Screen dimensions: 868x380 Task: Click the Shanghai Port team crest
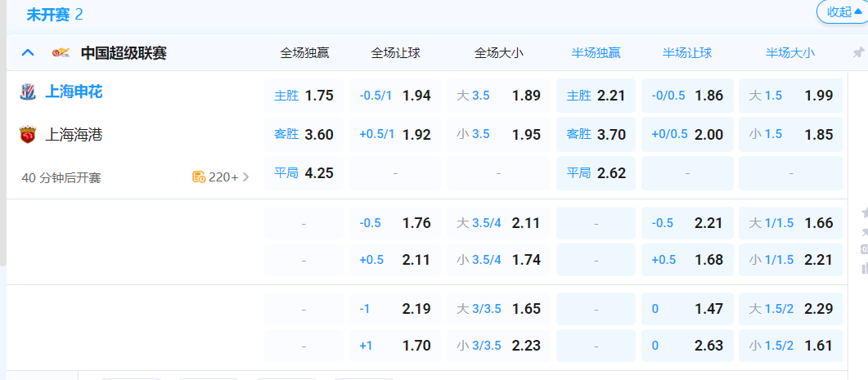coord(28,135)
